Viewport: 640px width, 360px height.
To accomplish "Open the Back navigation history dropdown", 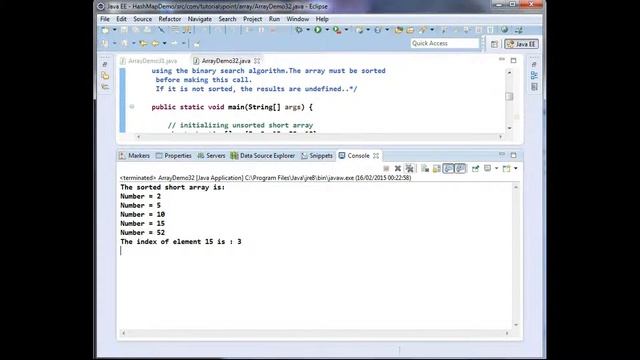I will coord(164,43).
